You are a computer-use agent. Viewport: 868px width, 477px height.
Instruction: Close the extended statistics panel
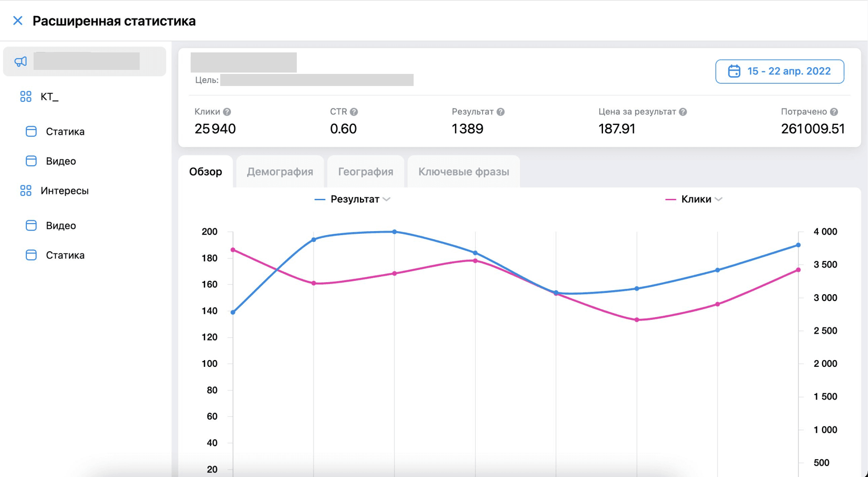point(18,21)
